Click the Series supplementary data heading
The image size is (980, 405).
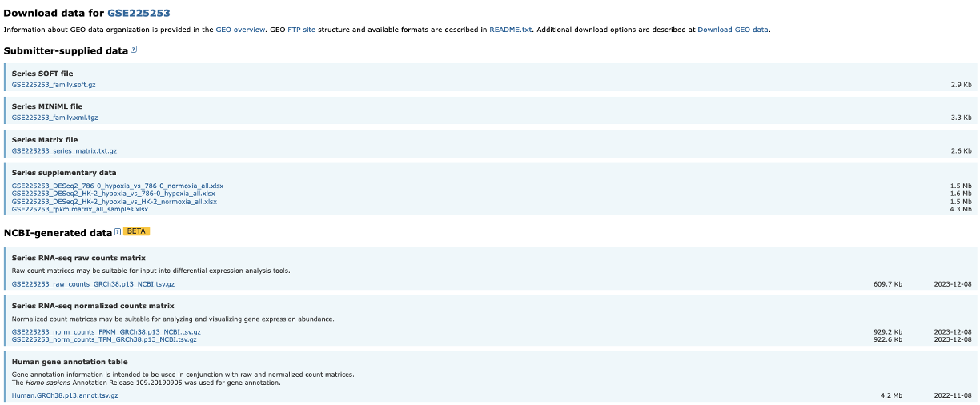click(64, 172)
